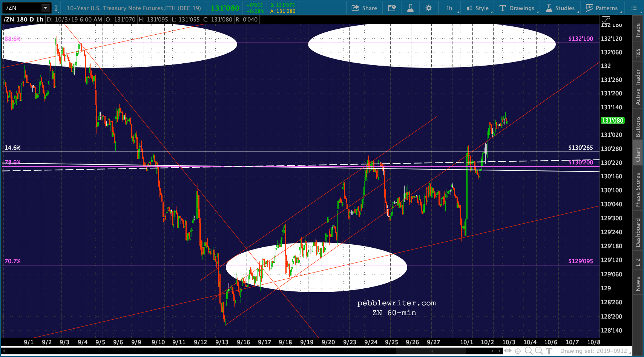Click the 10-Year U.S. Treasury Note Futures title
The width and height of the screenshot is (644, 357).
[134, 8]
